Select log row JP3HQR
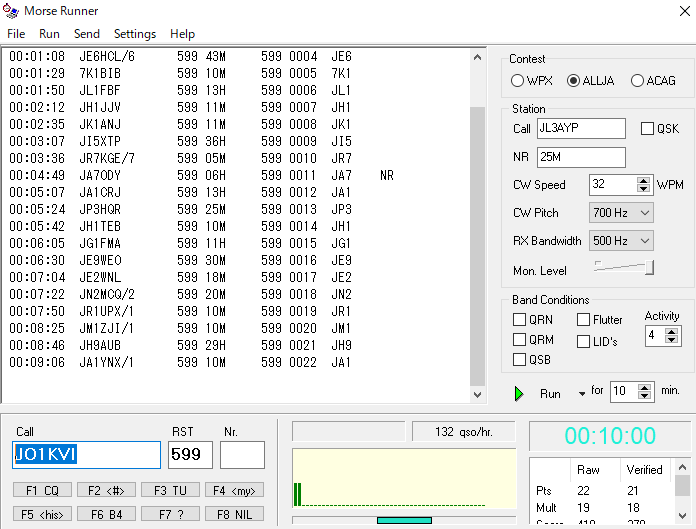The image size is (696, 529). point(235,209)
